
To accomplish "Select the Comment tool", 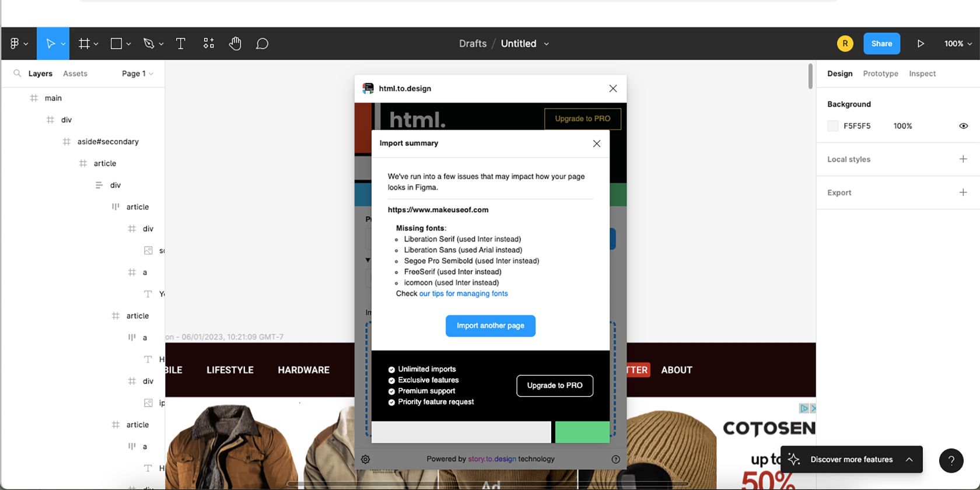I will click(262, 44).
